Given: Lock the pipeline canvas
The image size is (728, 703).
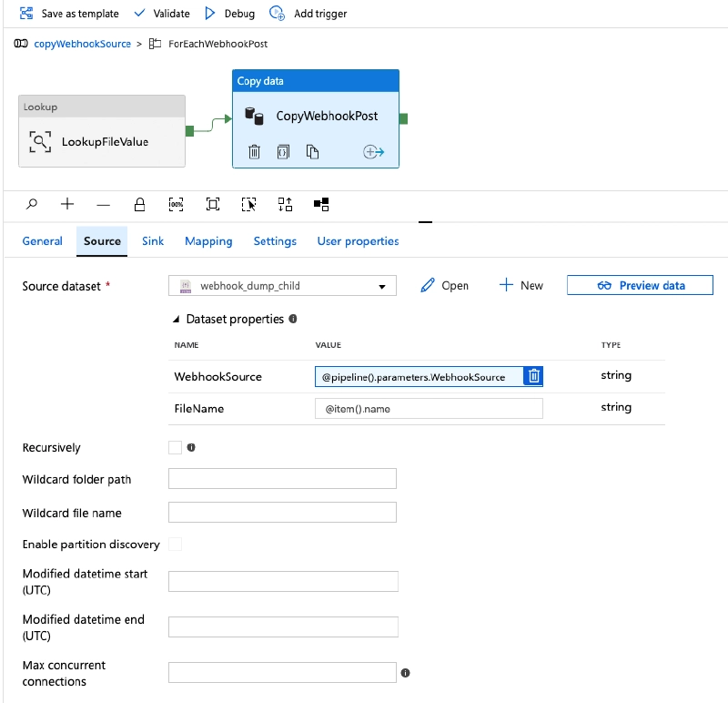Looking at the screenshot, I should [139, 204].
